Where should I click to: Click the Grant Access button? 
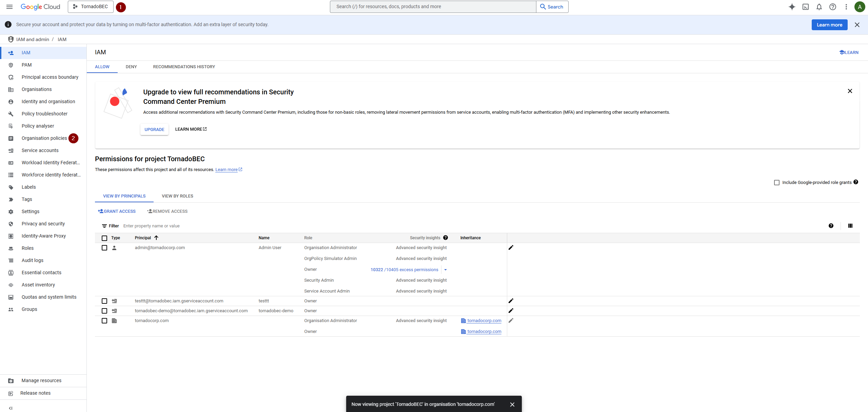(x=117, y=211)
